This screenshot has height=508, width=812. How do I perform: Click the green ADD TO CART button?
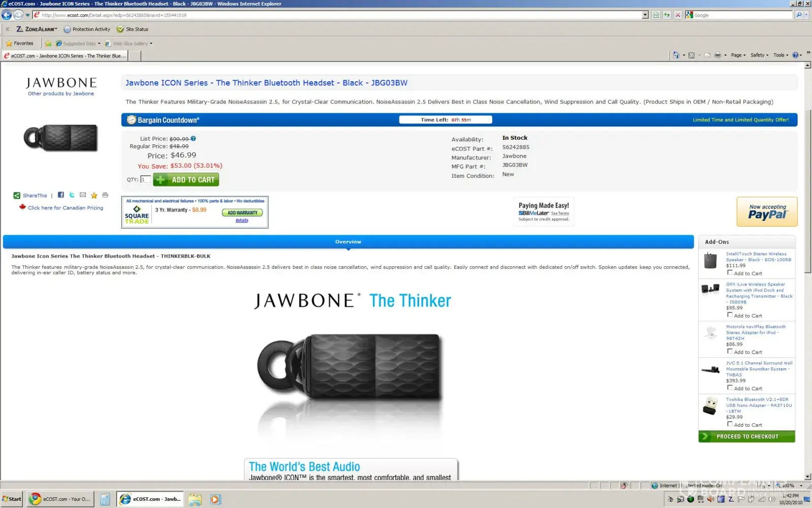186,180
